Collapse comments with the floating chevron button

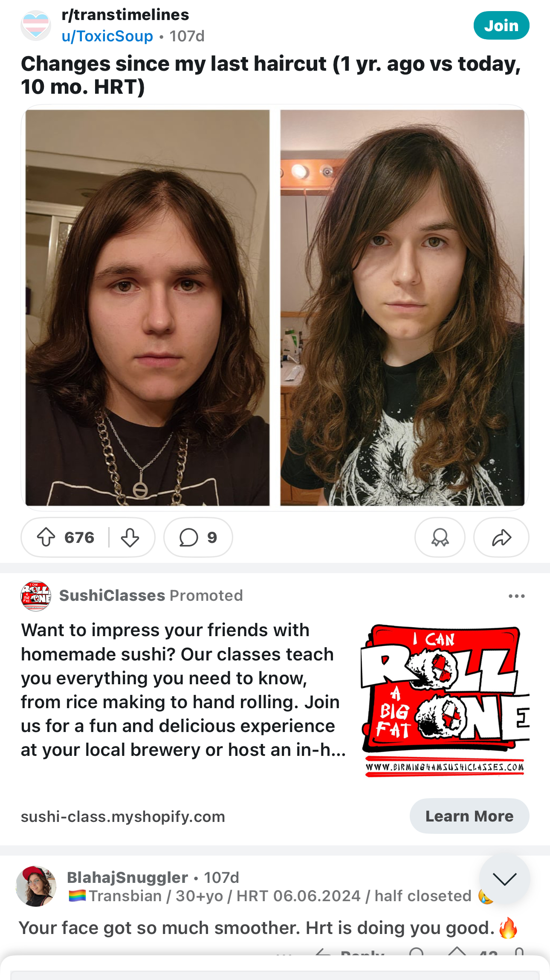pyautogui.click(x=504, y=879)
